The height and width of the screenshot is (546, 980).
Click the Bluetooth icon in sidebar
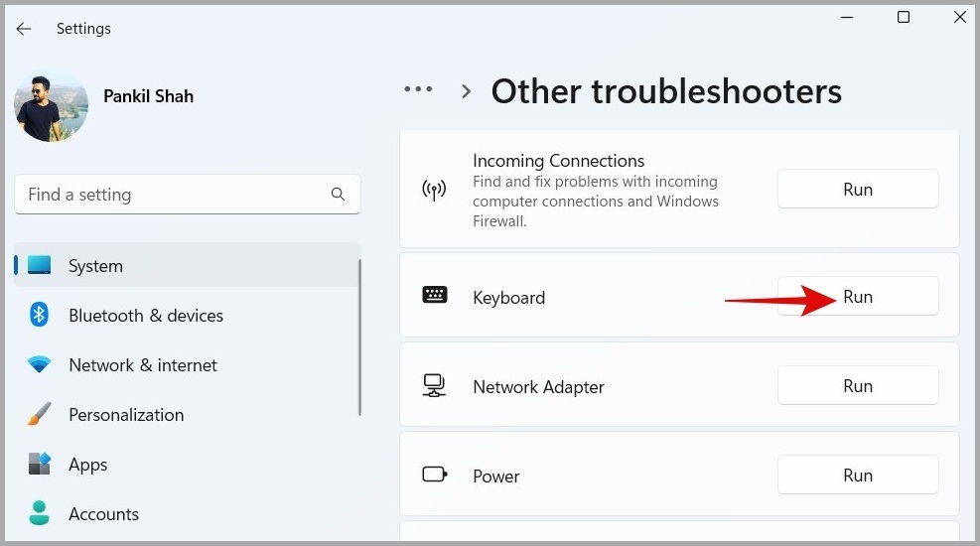pos(39,315)
